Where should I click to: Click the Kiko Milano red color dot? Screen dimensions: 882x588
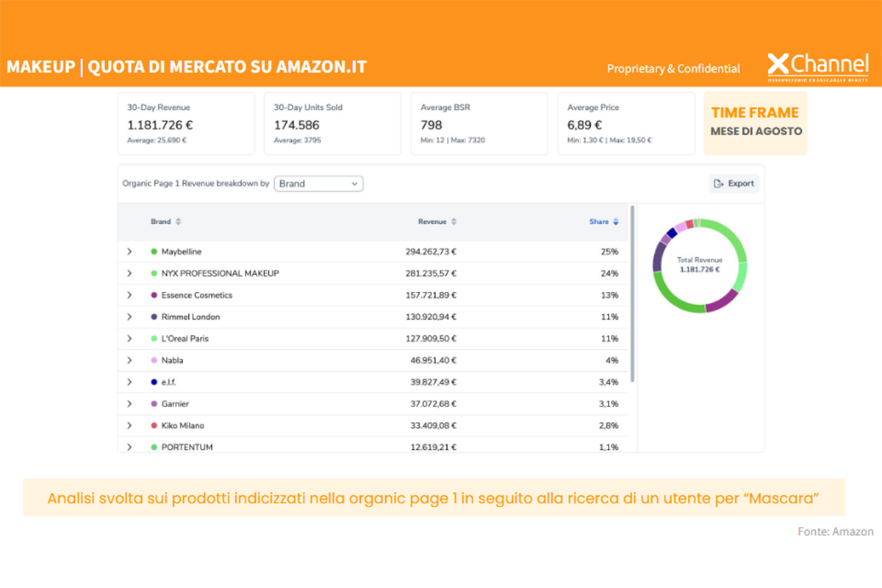coord(154,426)
